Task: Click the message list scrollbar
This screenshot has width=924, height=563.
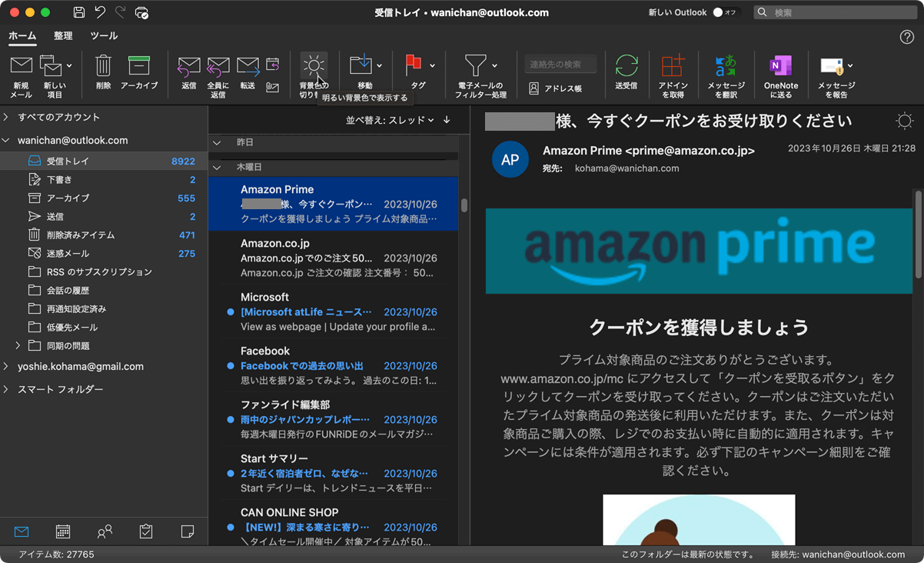Action: tap(464, 205)
